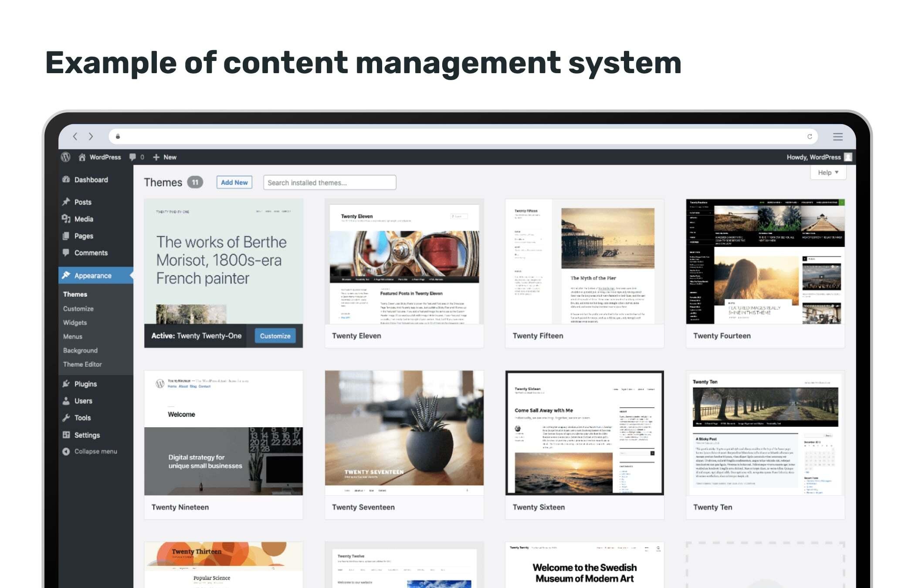
Task: Click the Plugins plug icon in sidebar
Action: pyautogui.click(x=66, y=384)
